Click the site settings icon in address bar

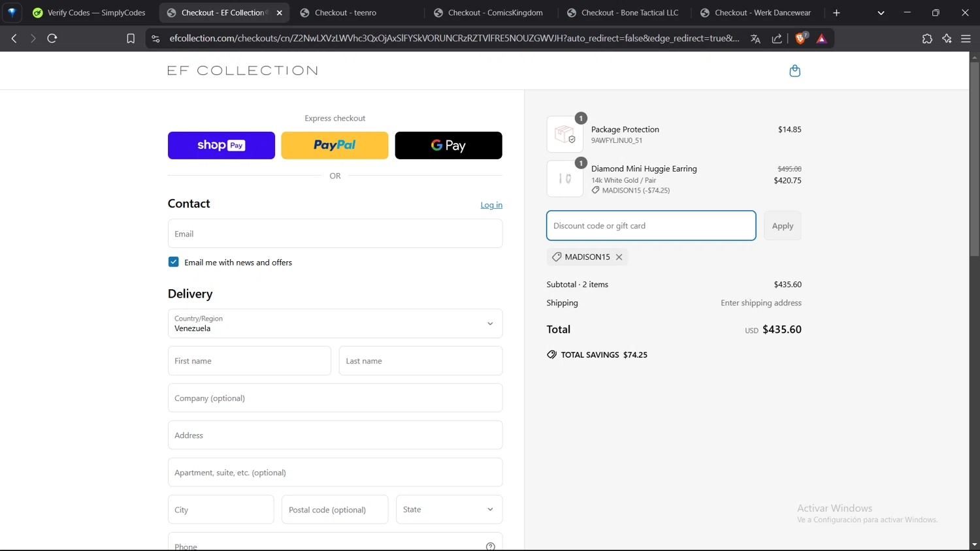point(155,39)
